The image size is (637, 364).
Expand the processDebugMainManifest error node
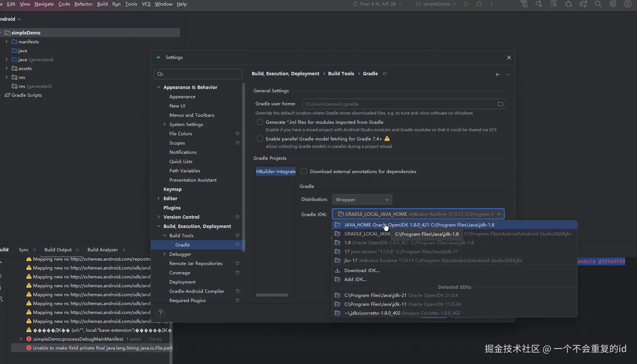point(21,339)
